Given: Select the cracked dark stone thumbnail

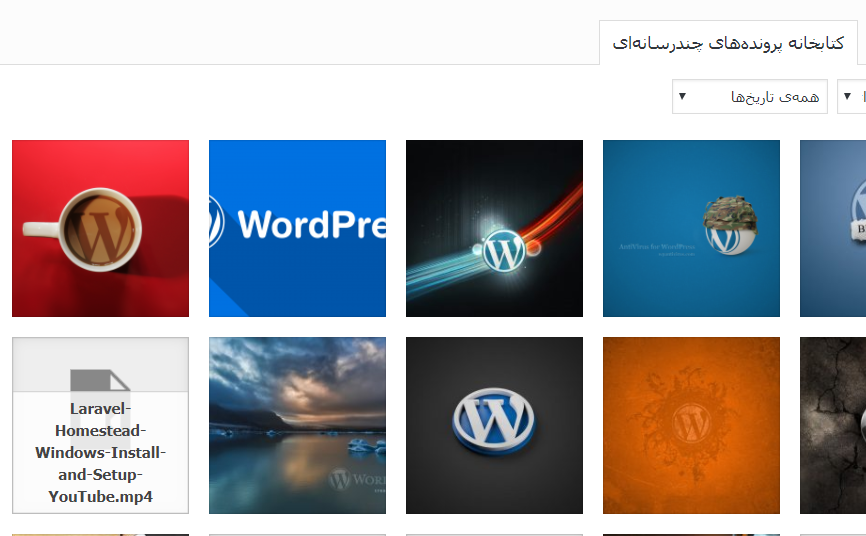Looking at the screenshot, I should coord(833,425).
